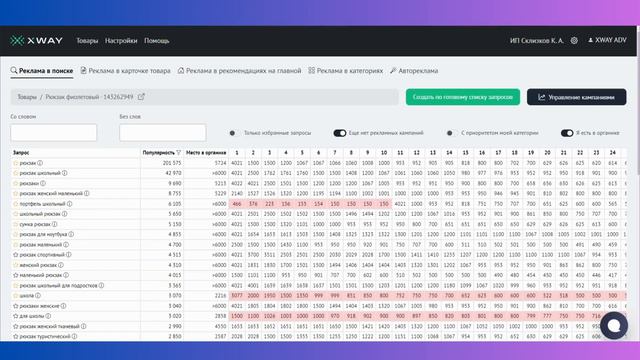Click popularity value 42 970

tap(173, 173)
